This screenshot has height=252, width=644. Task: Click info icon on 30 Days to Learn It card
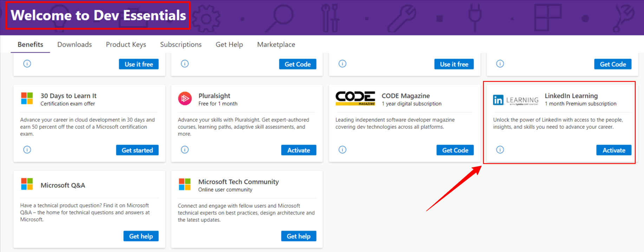point(27,150)
